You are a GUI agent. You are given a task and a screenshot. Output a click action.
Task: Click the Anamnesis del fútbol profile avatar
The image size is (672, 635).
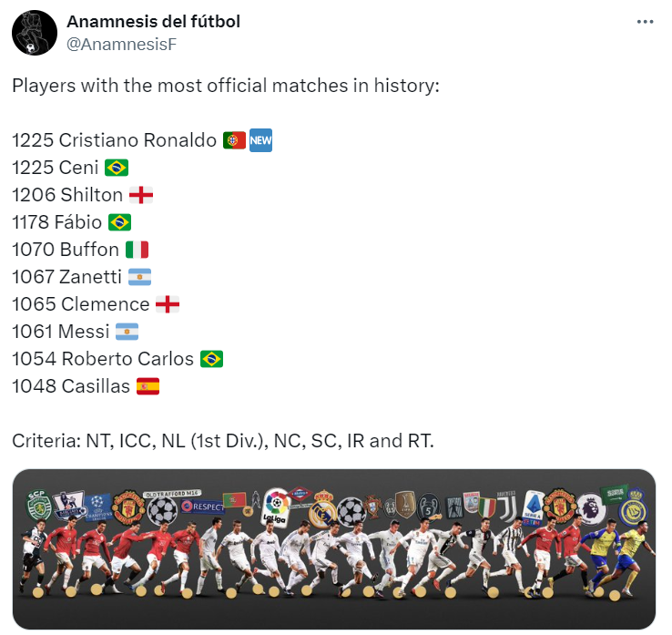click(35, 33)
